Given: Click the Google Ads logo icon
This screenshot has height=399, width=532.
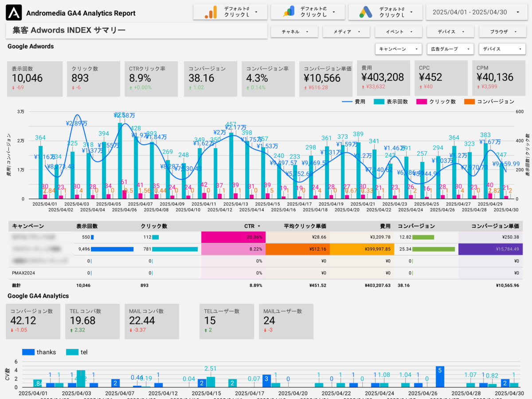Looking at the screenshot, I should pos(366,12).
